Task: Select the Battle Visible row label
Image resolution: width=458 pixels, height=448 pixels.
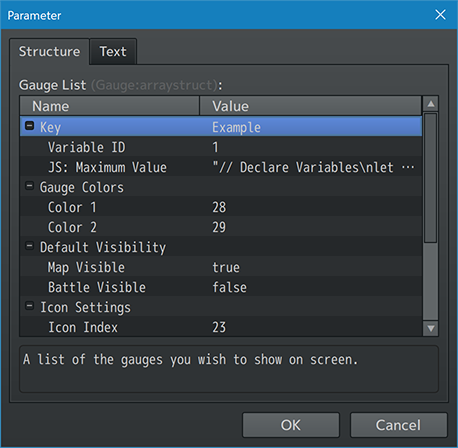Action: click(x=97, y=287)
